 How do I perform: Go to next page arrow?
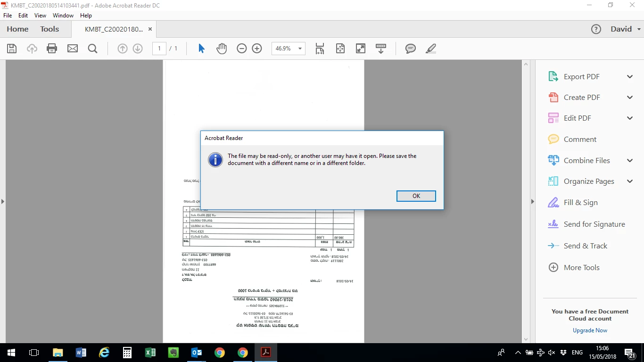[138, 49]
